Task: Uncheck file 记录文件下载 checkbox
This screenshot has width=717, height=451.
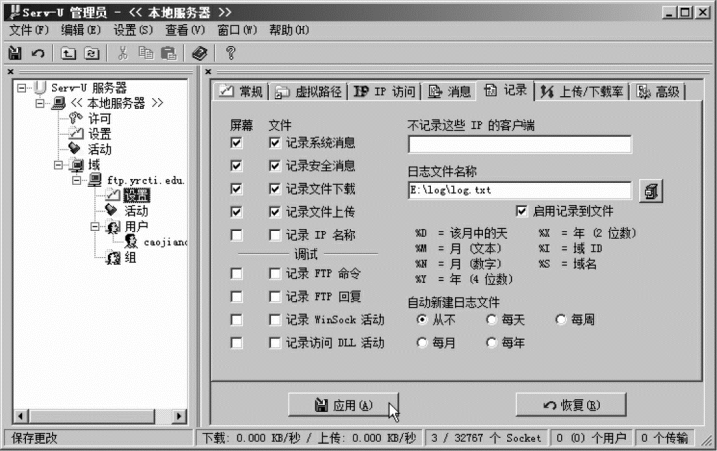Action: tap(274, 188)
